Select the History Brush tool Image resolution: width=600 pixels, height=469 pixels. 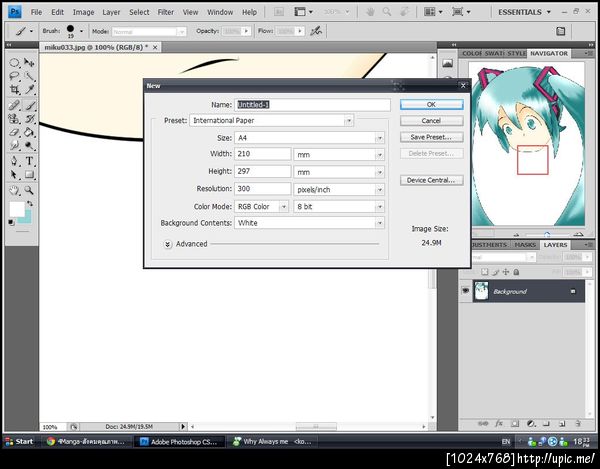pyautogui.click(x=29, y=119)
